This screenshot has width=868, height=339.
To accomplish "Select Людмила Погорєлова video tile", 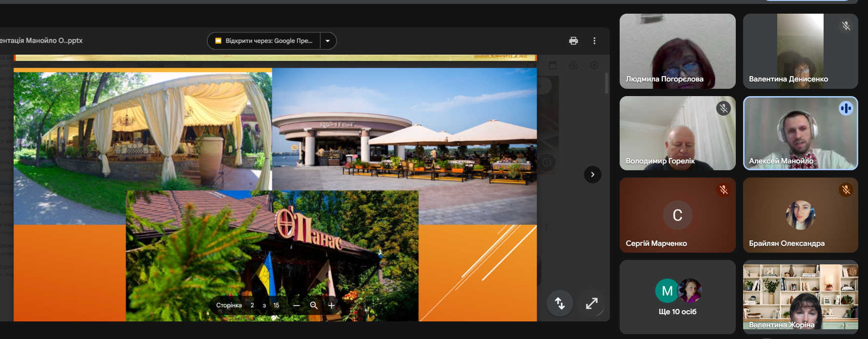I will click(x=677, y=51).
